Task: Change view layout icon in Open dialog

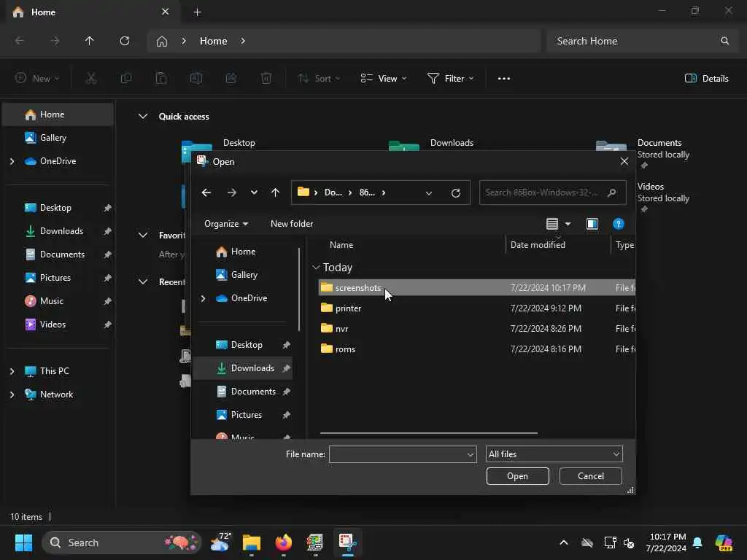Action: pos(551,224)
